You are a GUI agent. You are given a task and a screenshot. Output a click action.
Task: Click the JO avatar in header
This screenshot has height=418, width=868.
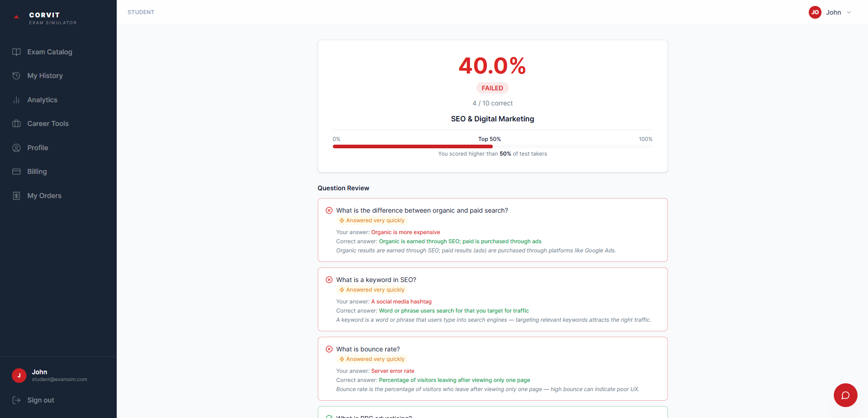(x=815, y=12)
